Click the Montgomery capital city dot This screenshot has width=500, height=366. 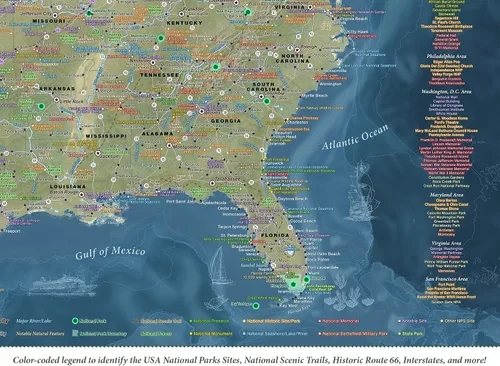tap(169, 146)
